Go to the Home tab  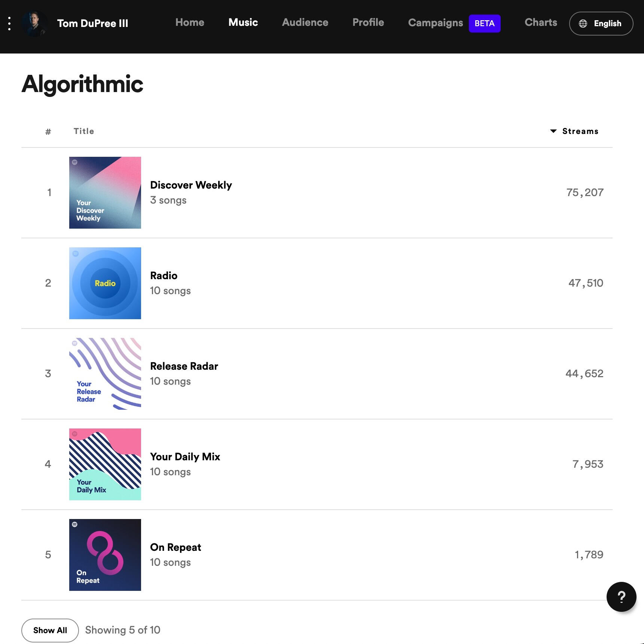pos(190,22)
